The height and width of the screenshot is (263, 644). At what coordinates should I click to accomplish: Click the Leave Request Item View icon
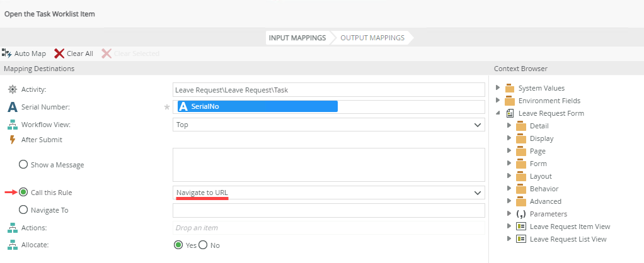click(x=521, y=227)
